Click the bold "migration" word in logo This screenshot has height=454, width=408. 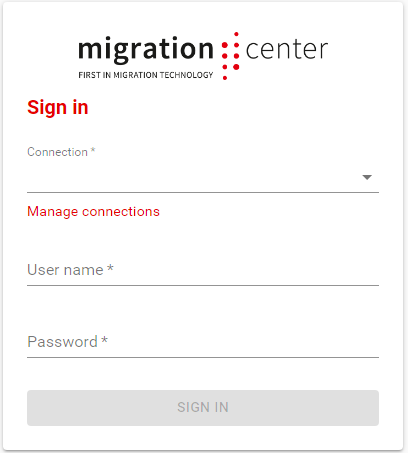click(146, 50)
